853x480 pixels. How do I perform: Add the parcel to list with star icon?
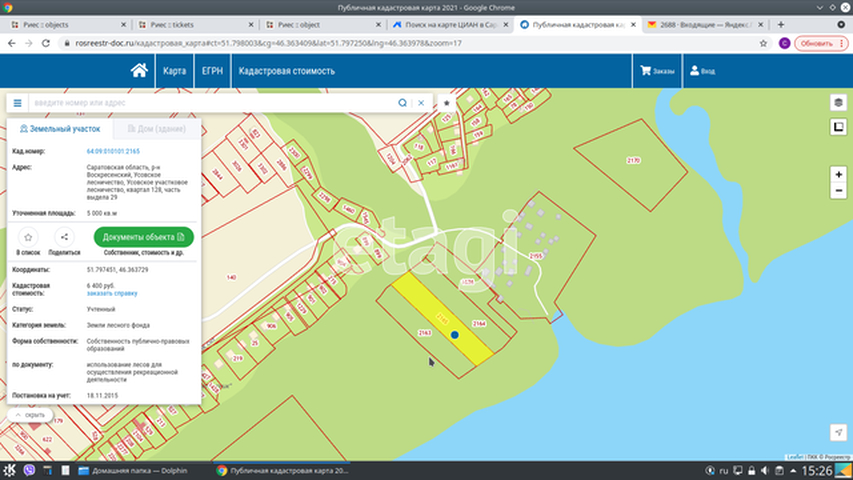(28, 237)
